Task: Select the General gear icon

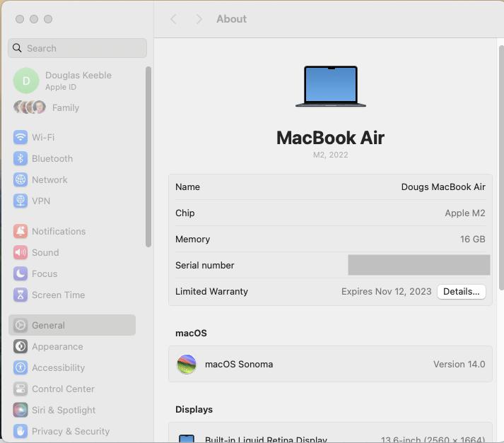Action: click(20, 325)
